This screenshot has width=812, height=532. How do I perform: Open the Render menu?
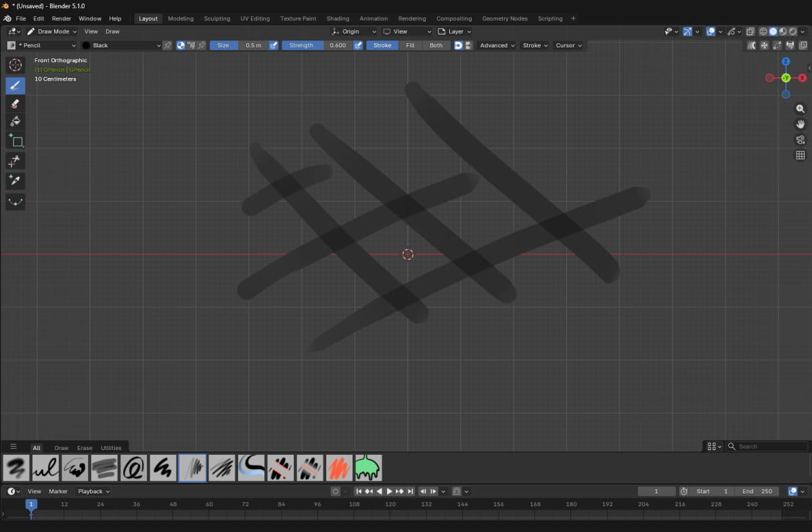(x=61, y=18)
